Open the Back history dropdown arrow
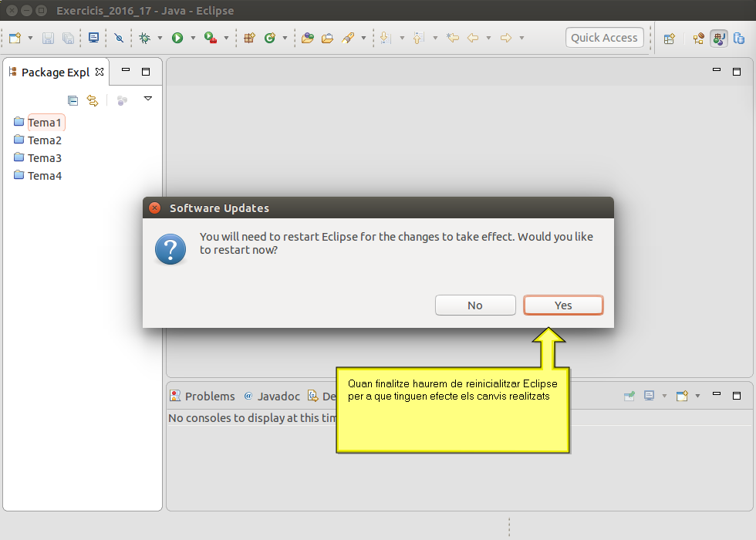 488,38
